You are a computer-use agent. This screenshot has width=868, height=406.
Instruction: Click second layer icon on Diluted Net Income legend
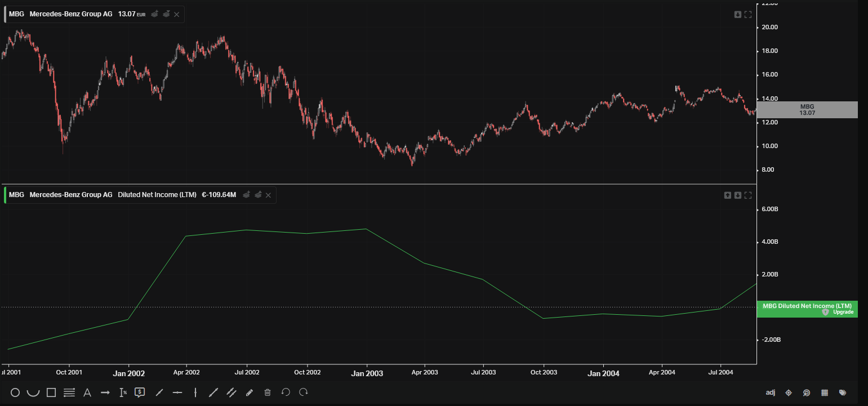258,195
